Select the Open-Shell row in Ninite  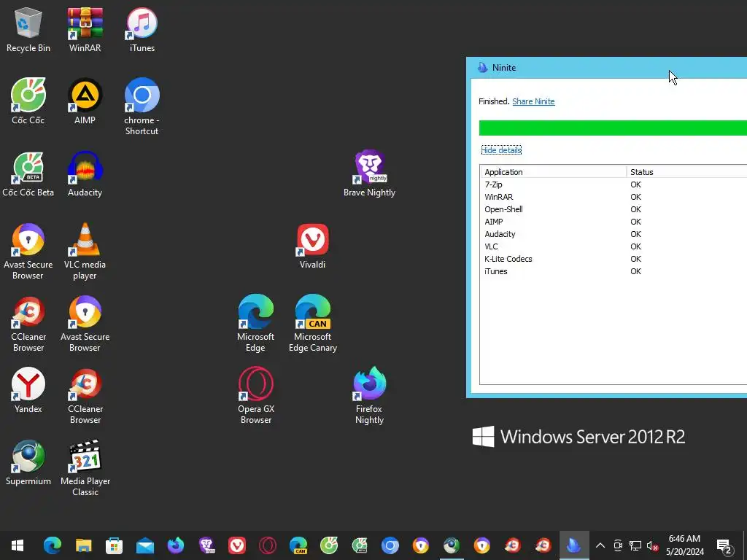(613, 209)
